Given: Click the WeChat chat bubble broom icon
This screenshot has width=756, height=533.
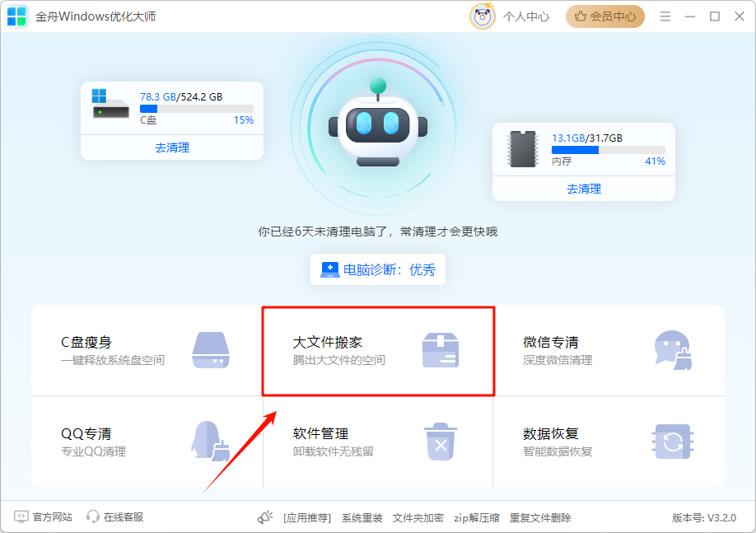Looking at the screenshot, I should pos(673,350).
